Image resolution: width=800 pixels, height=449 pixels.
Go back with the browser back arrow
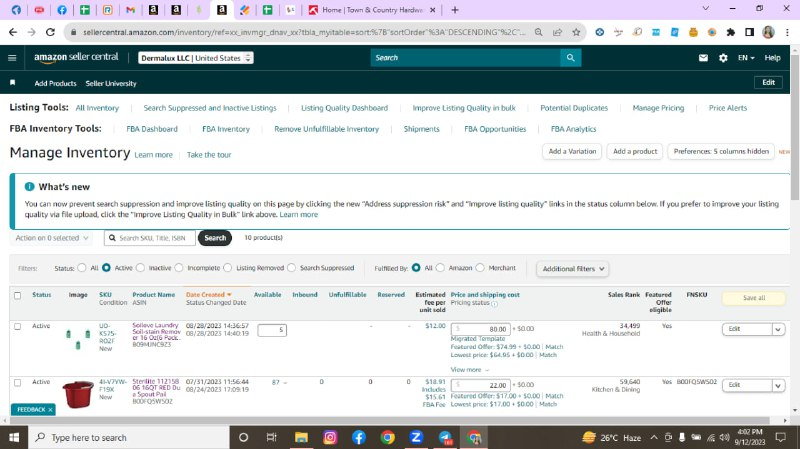[13, 32]
